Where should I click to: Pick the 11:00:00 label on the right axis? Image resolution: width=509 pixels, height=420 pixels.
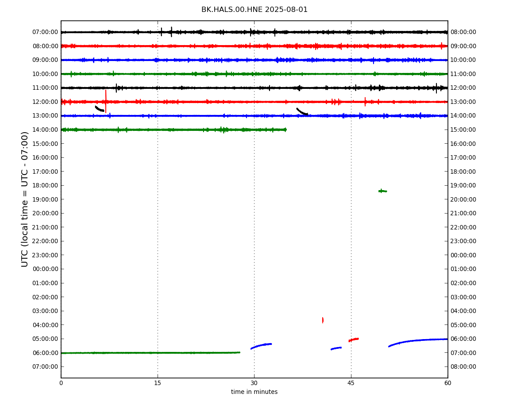tap(463, 74)
